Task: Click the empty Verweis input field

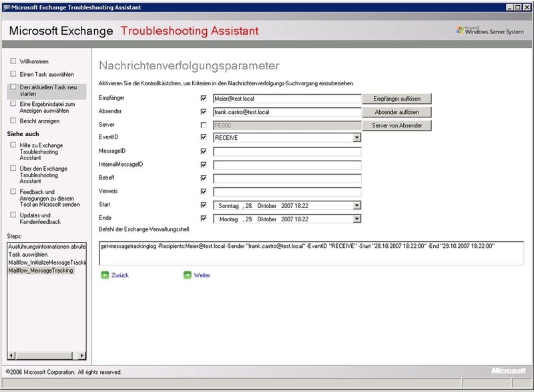Action: pos(287,192)
